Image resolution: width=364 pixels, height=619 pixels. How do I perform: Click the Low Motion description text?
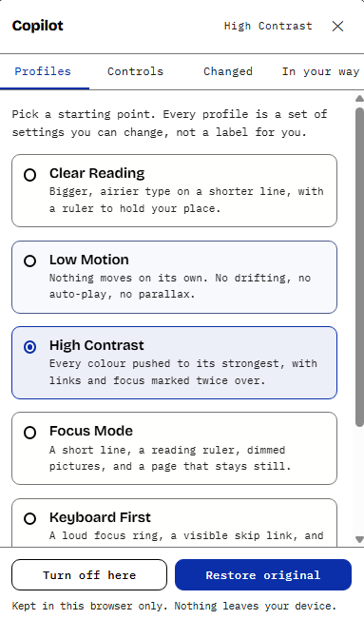click(x=180, y=286)
